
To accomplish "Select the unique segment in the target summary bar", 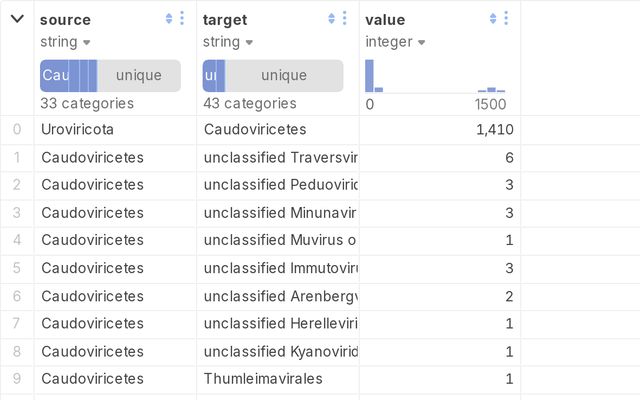I will pos(284,76).
